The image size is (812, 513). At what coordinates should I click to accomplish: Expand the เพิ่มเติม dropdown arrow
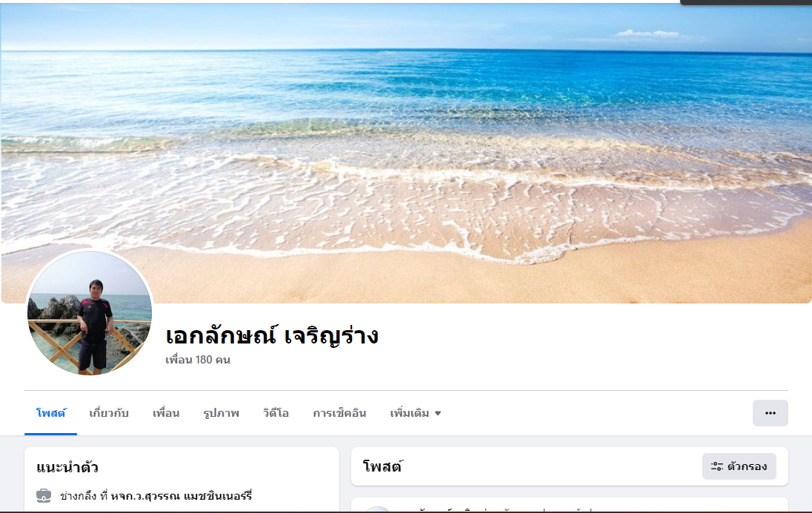pos(438,414)
